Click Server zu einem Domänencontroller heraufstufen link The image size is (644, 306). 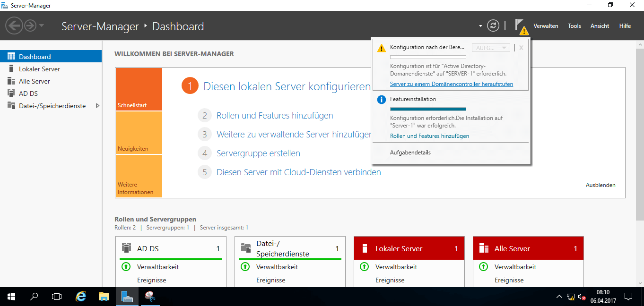(452, 84)
